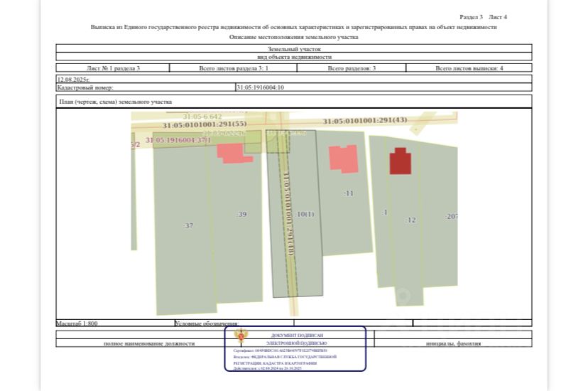Click the 'Масштаб 1:800' scale label

77,323
